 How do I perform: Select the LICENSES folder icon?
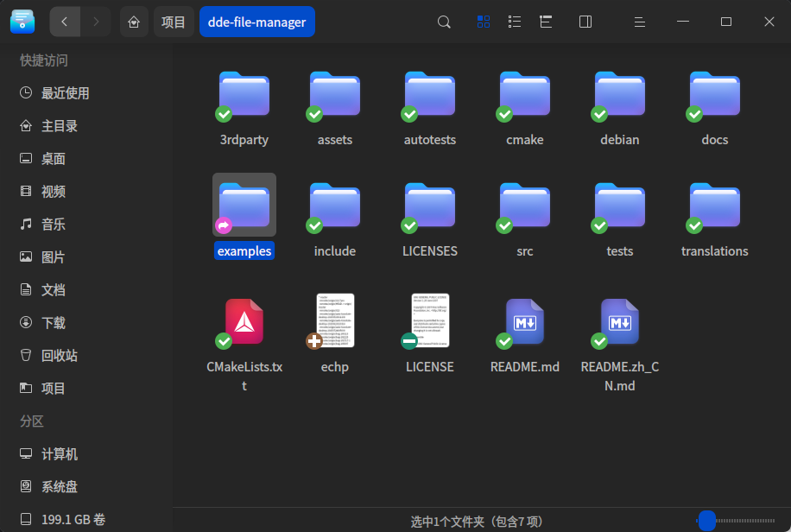[430, 206]
